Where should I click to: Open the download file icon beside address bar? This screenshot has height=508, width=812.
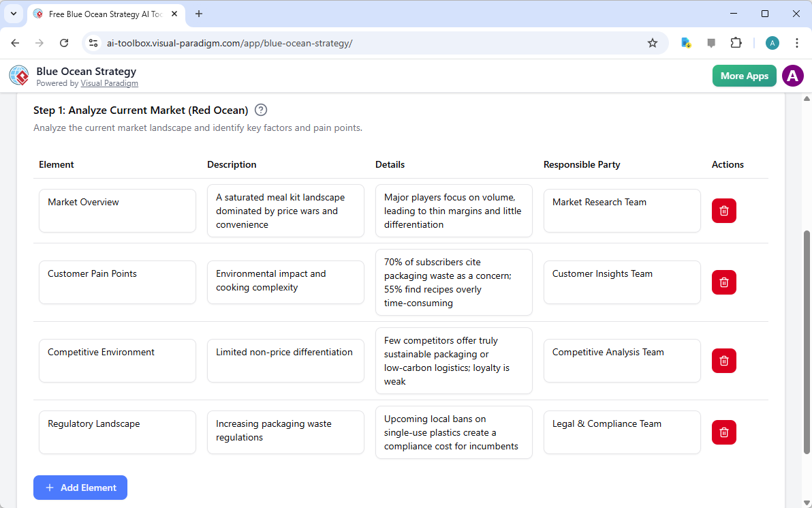685,42
